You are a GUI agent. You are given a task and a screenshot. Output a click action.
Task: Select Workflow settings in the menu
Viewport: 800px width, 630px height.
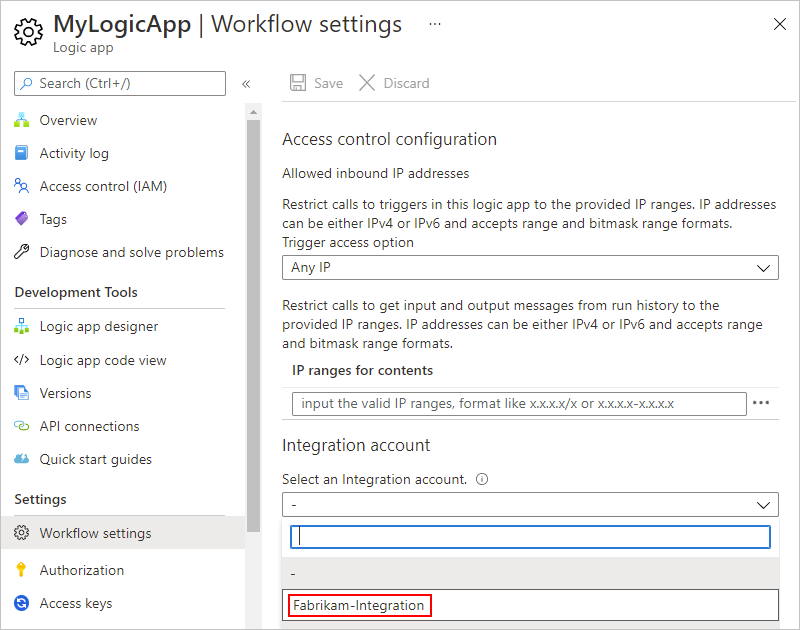coord(96,535)
